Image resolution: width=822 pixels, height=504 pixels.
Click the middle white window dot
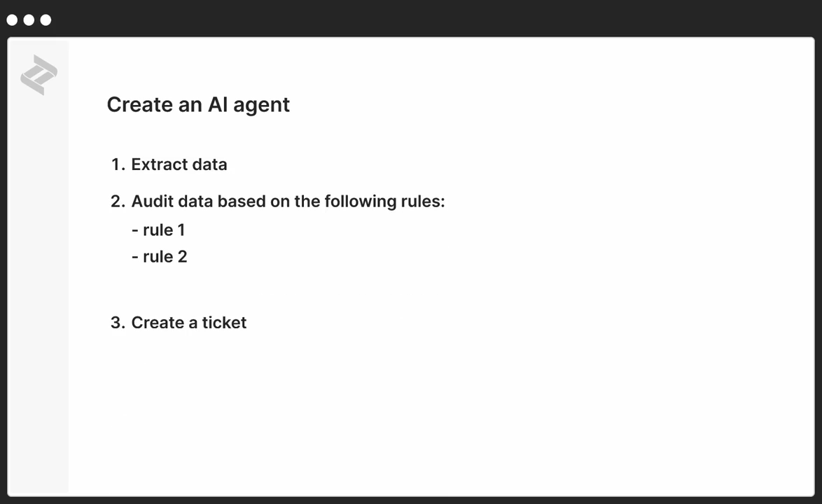[29, 20]
